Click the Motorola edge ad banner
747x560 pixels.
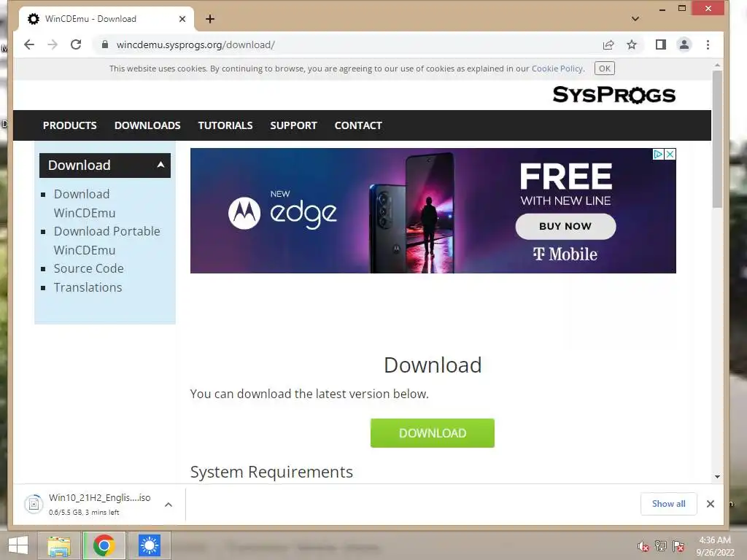click(x=433, y=211)
